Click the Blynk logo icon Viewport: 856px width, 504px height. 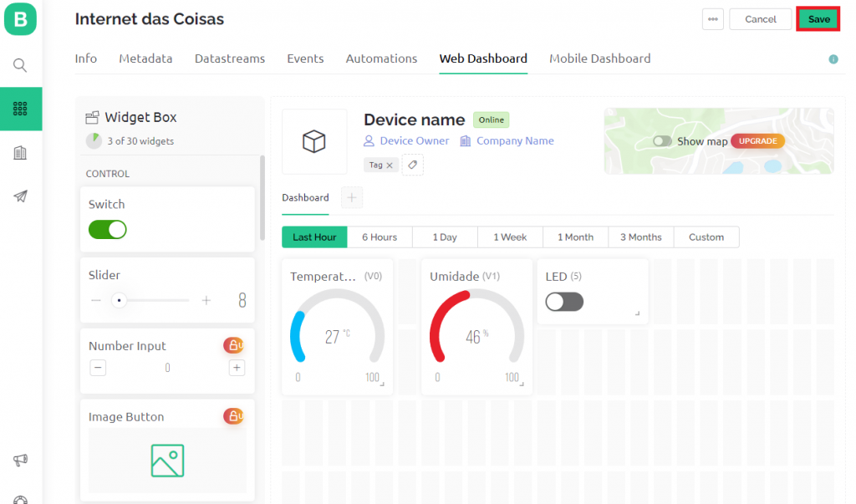(20, 19)
